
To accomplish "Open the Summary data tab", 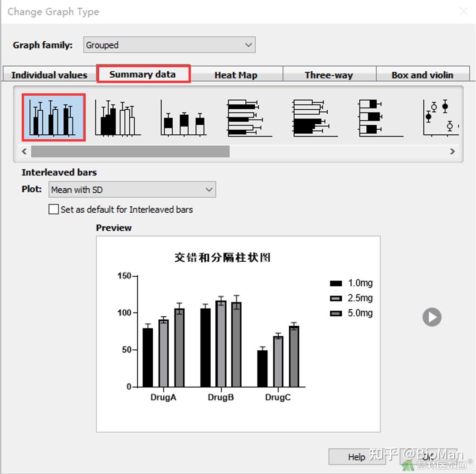I will (143, 74).
